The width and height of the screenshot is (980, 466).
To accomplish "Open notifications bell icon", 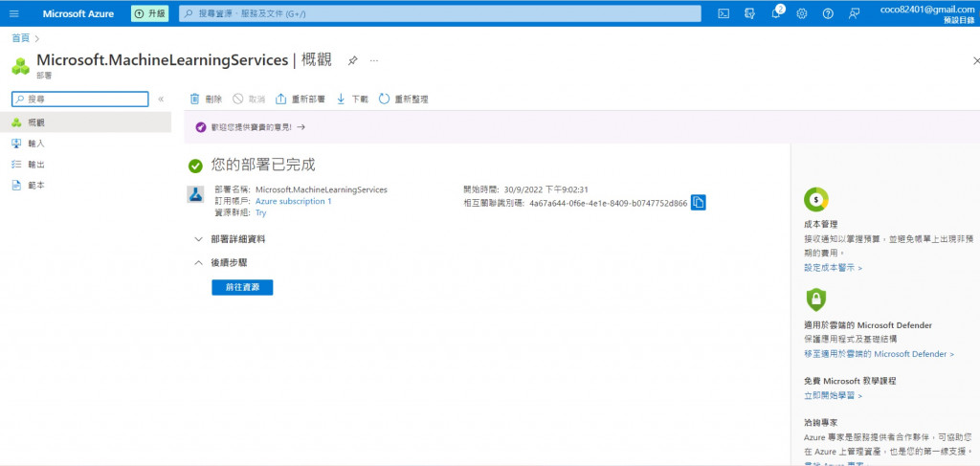I will point(776,13).
